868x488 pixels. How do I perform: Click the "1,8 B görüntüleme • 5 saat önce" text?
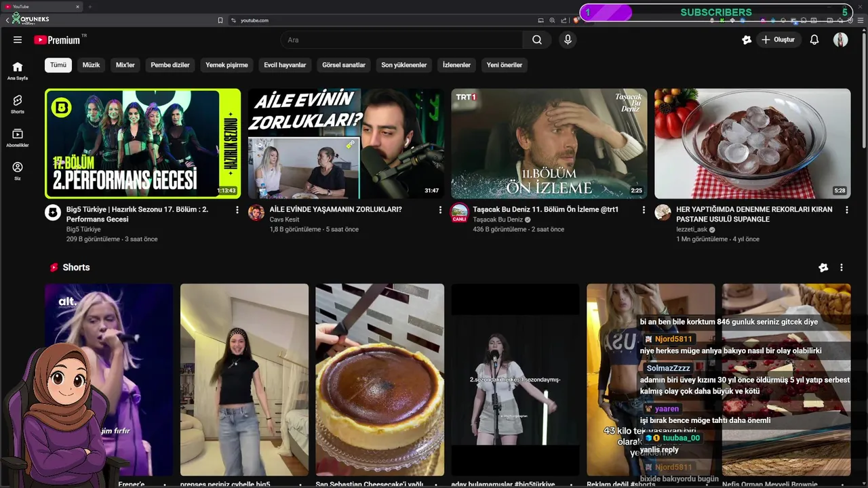[x=314, y=230]
